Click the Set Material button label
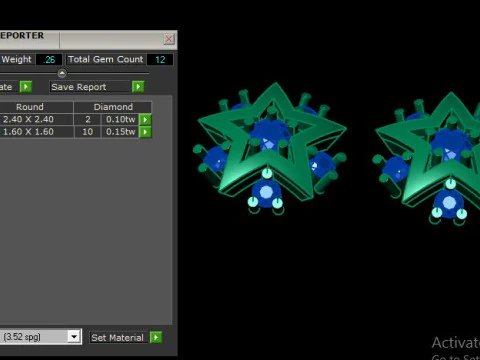 pos(117,338)
